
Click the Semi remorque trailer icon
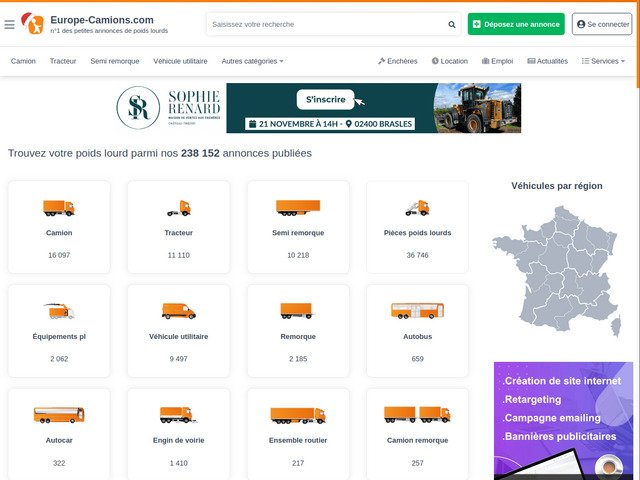298,208
